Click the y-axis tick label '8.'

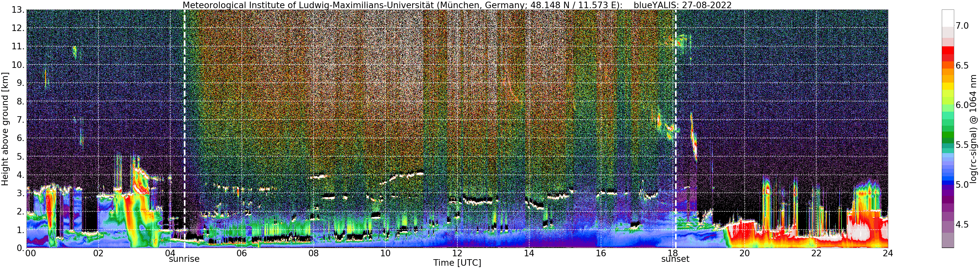(21, 102)
